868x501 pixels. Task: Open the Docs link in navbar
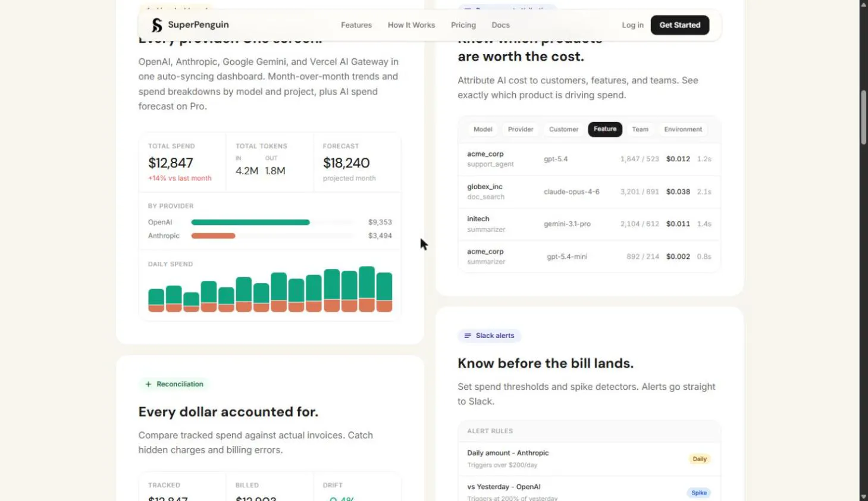[500, 25]
